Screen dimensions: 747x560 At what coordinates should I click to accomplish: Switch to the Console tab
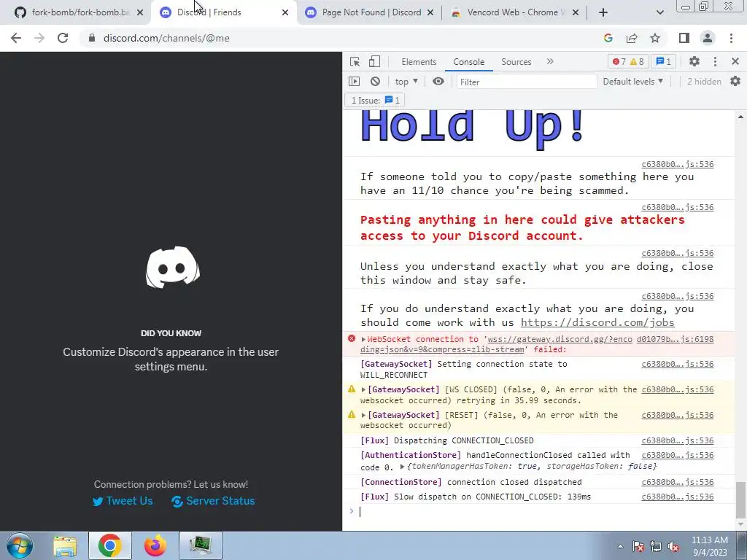tap(469, 62)
